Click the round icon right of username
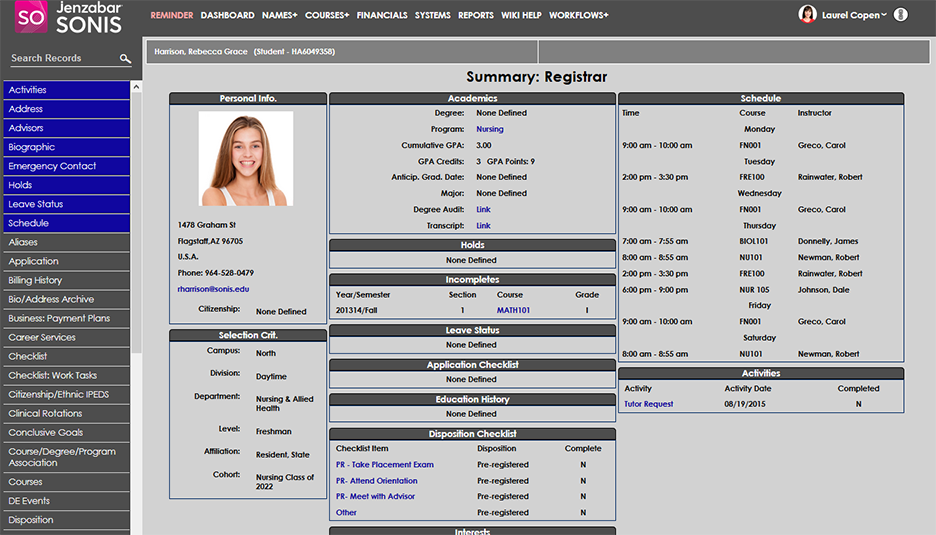This screenshot has height=535, width=936. pos(900,15)
